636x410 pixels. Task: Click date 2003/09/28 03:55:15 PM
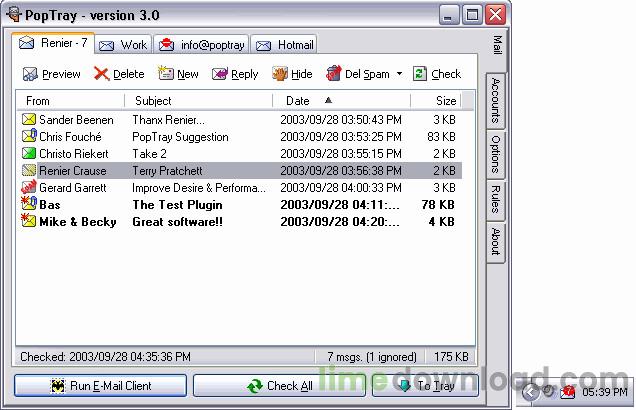[341, 154]
